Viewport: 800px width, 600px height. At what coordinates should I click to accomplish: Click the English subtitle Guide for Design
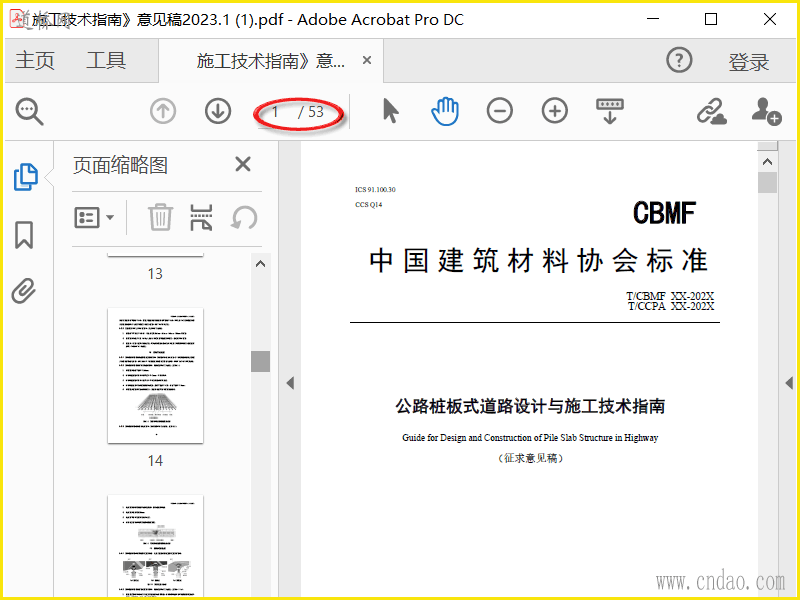[530, 438]
